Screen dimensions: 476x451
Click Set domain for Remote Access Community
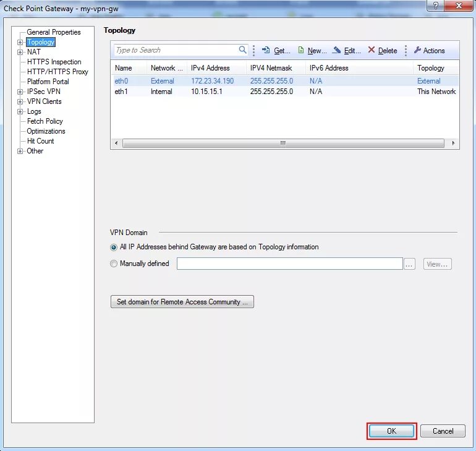182,301
